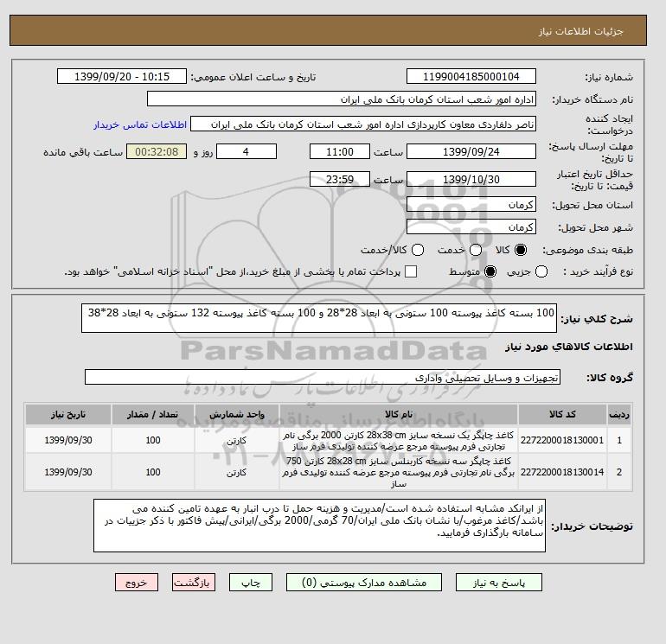Click the کارتن unit in row 1
666x644 pixels.
pyautogui.click(x=236, y=441)
